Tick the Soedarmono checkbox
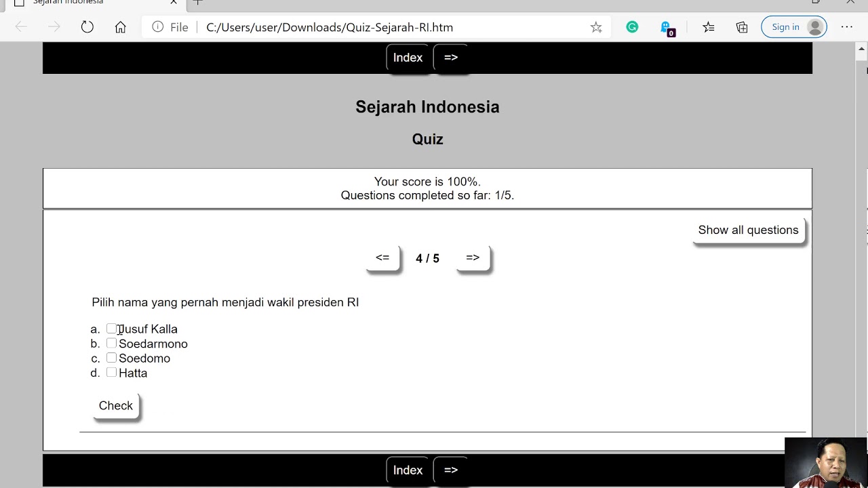 click(111, 344)
